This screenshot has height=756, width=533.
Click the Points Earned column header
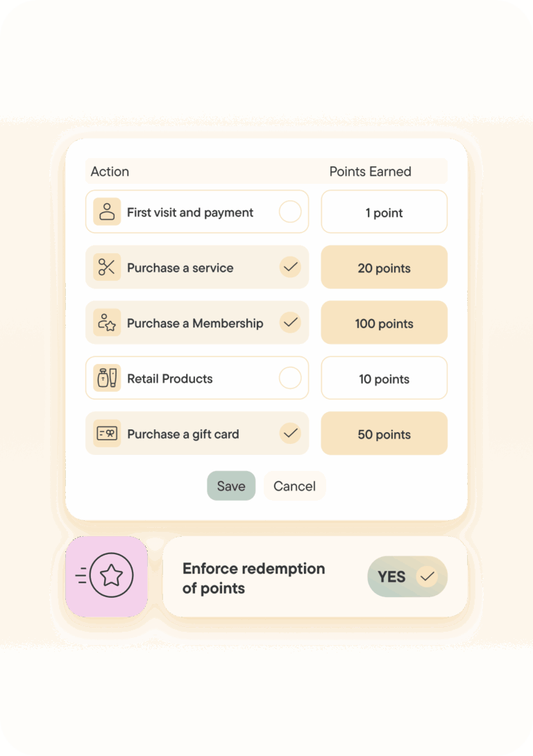(x=370, y=171)
